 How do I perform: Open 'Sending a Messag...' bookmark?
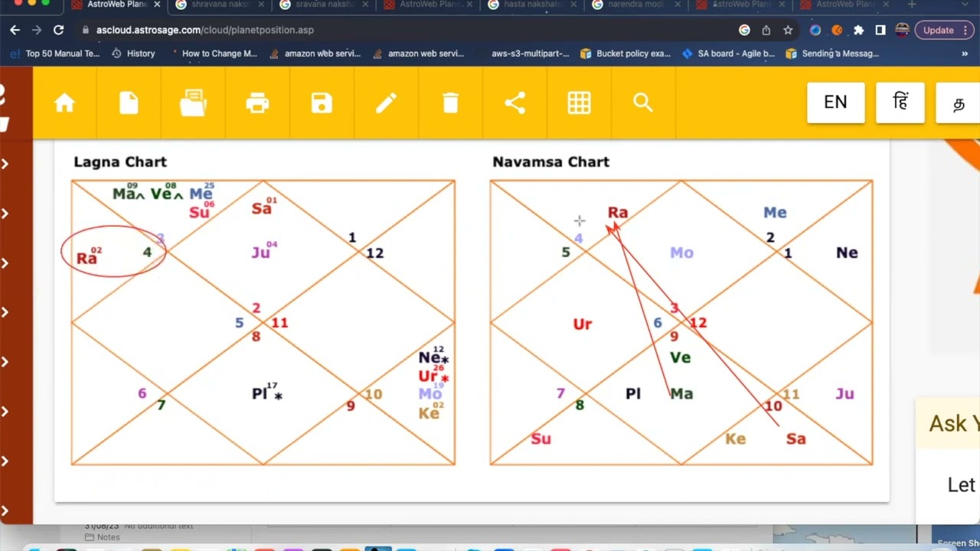tap(832, 54)
